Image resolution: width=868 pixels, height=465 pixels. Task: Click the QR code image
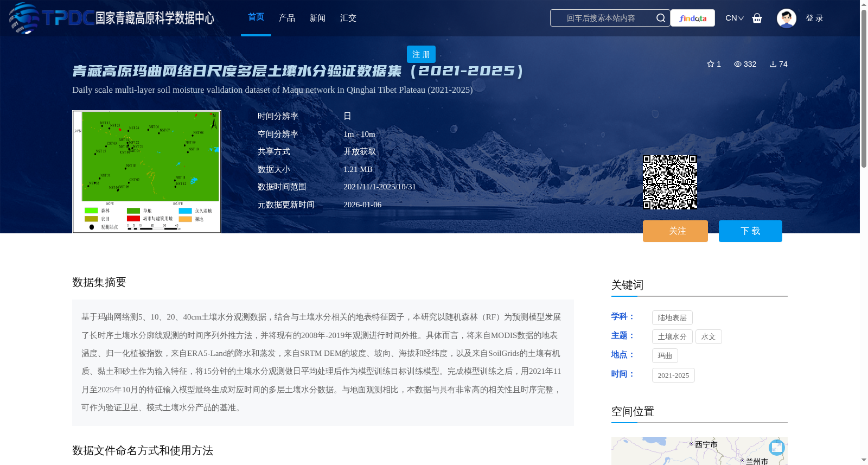pos(670,182)
